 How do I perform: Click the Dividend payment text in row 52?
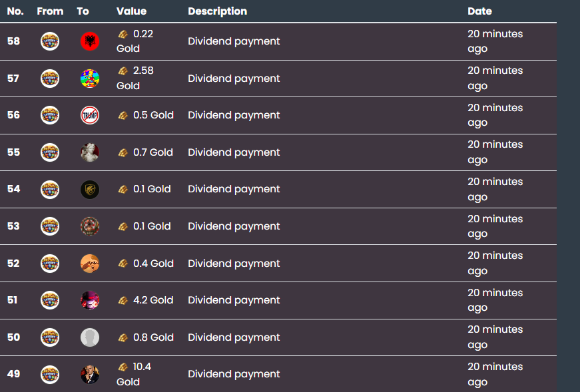234,264
